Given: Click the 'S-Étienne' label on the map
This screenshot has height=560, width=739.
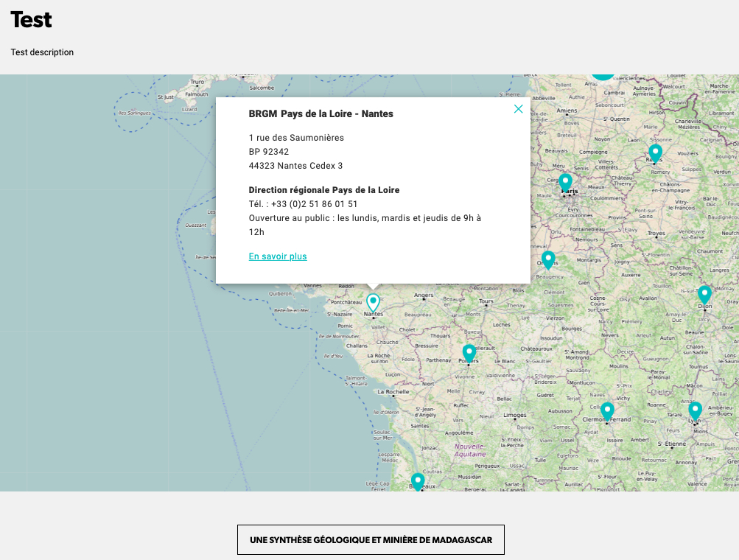Looking at the screenshot, I should coord(672,444).
